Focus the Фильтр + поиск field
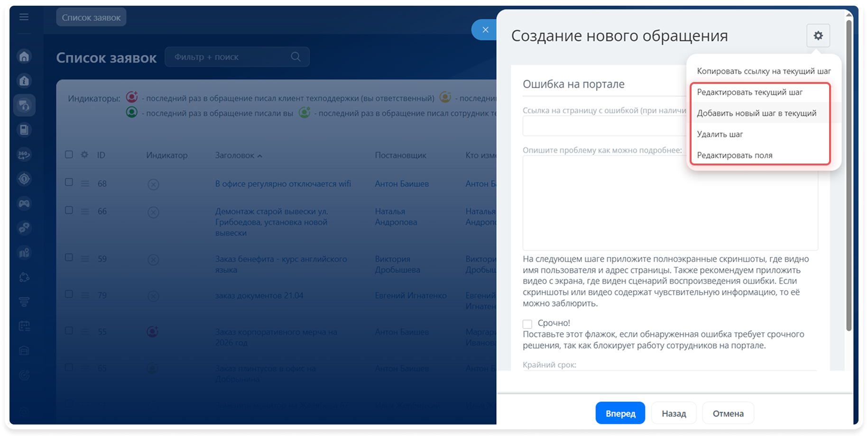 [237, 57]
